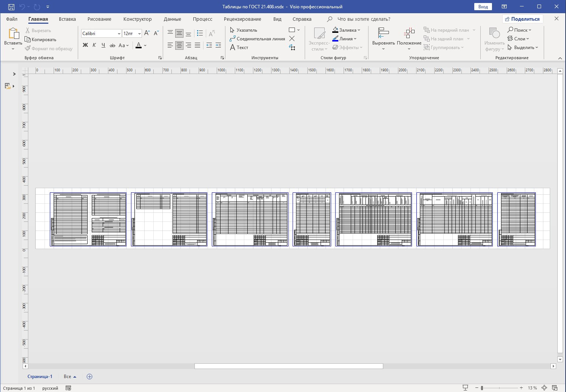The width and height of the screenshot is (566, 392).
Task: Click the Save icon in title bar
Action: point(11,7)
